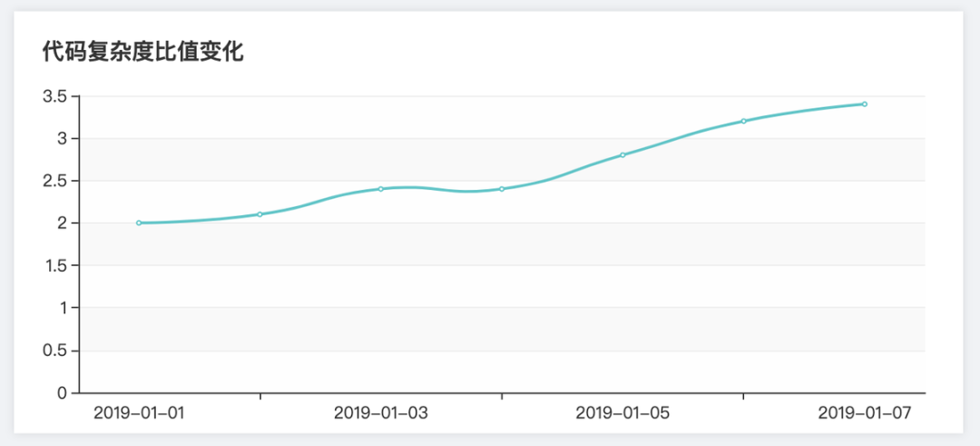The width and height of the screenshot is (980, 446).
Task: Click the sixth data point near value 3.2
Action: point(743,121)
